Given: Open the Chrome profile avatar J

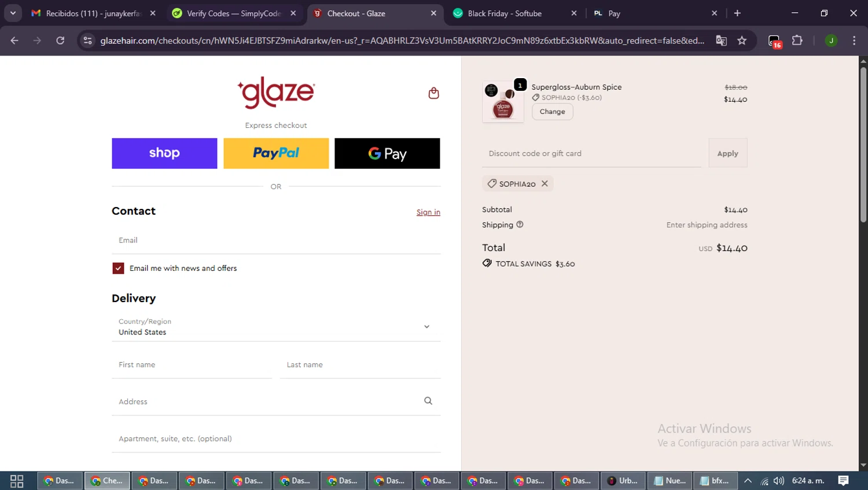Looking at the screenshot, I should [x=831, y=40].
